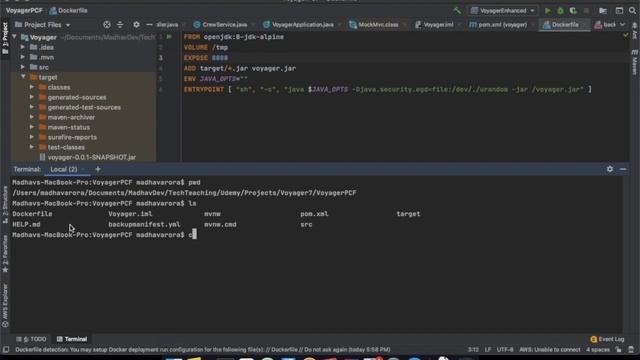Click the lock read-only status icon
Image resolution: width=640 pixels, height=360 pixels.
pos(619,350)
